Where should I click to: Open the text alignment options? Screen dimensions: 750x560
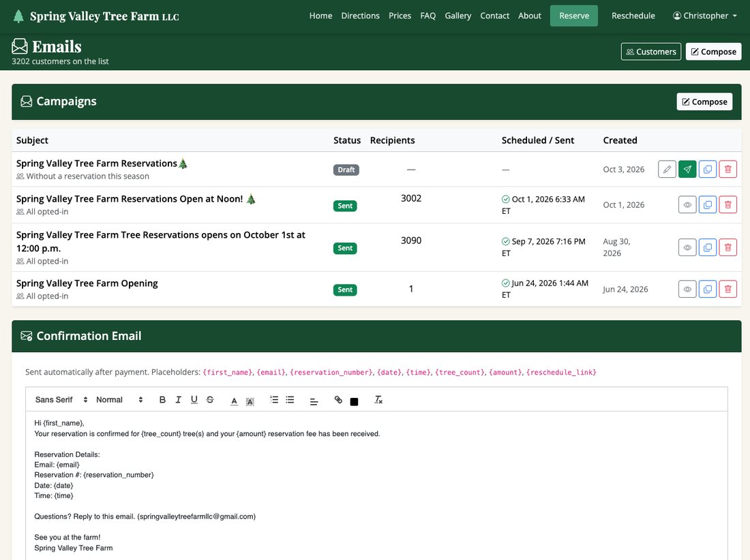(x=314, y=401)
